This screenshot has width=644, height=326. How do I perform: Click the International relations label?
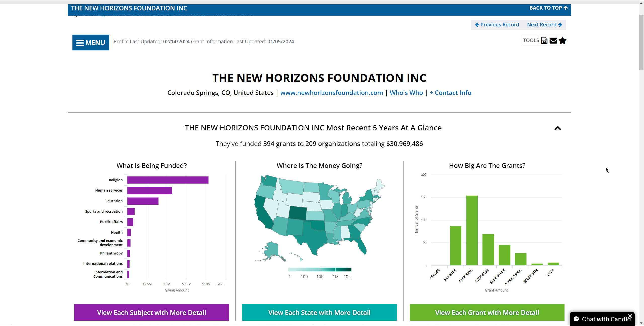tap(103, 264)
